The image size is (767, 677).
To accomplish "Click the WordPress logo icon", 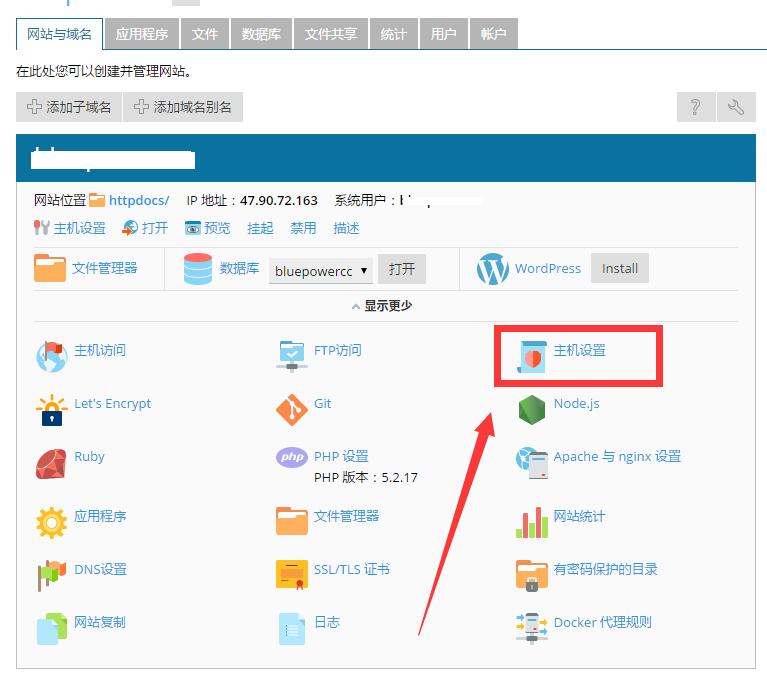I will (493, 269).
